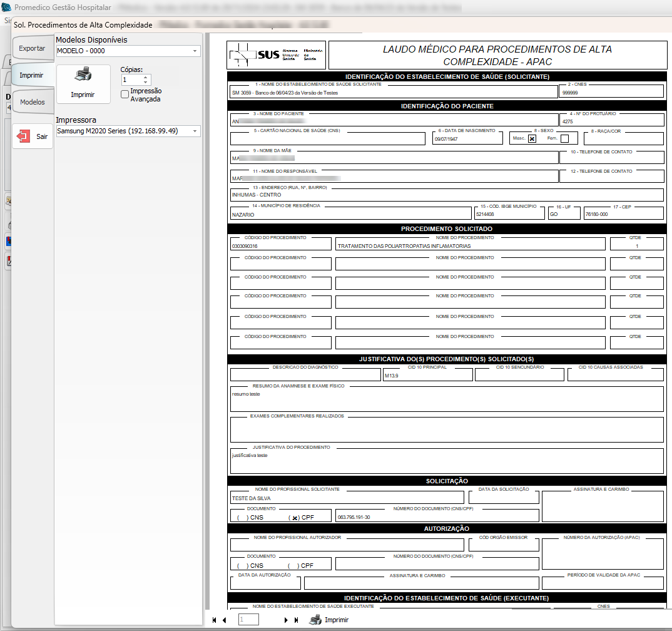This screenshot has width=672, height=631.
Task: Click the SUS logo in the report
Action: tap(277, 55)
